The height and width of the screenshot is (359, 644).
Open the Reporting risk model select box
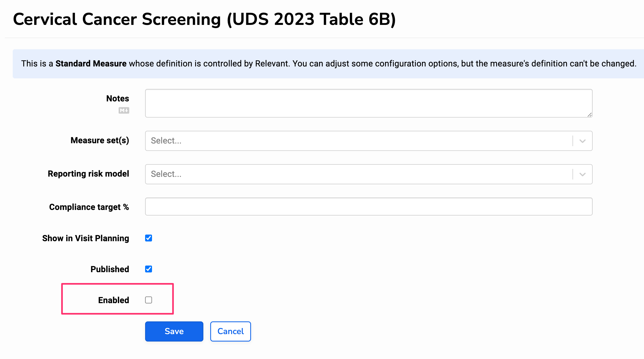pyautogui.click(x=344, y=174)
